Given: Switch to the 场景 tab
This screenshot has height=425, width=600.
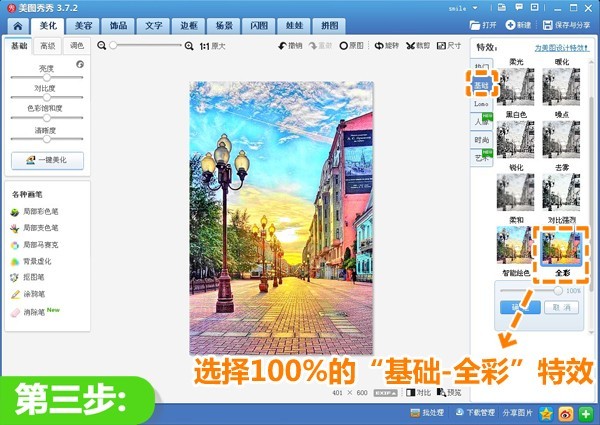Looking at the screenshot, I should [224, 26].
